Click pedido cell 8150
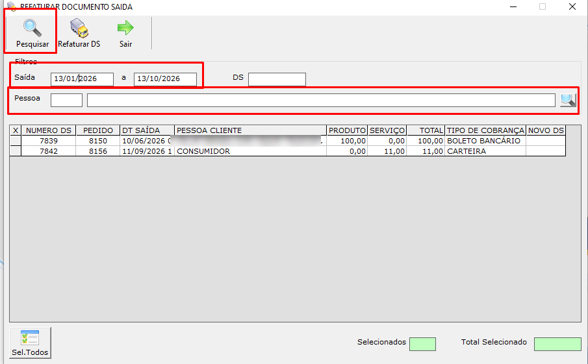This screenshot has width=588, height=364. [98, 141]
